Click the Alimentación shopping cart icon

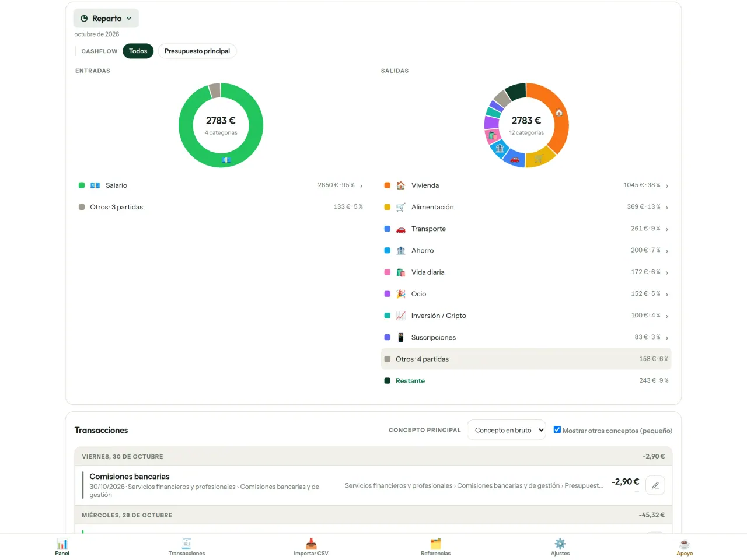401,207
